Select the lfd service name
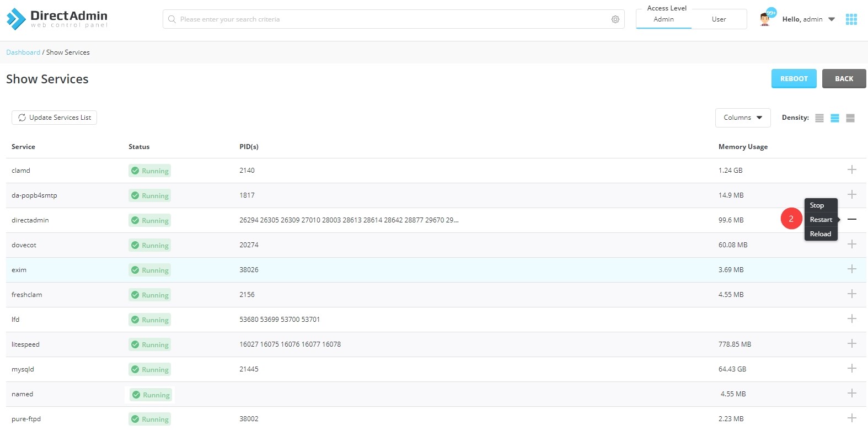This screenshot has width=868, height=430. [x=15, y=320]
